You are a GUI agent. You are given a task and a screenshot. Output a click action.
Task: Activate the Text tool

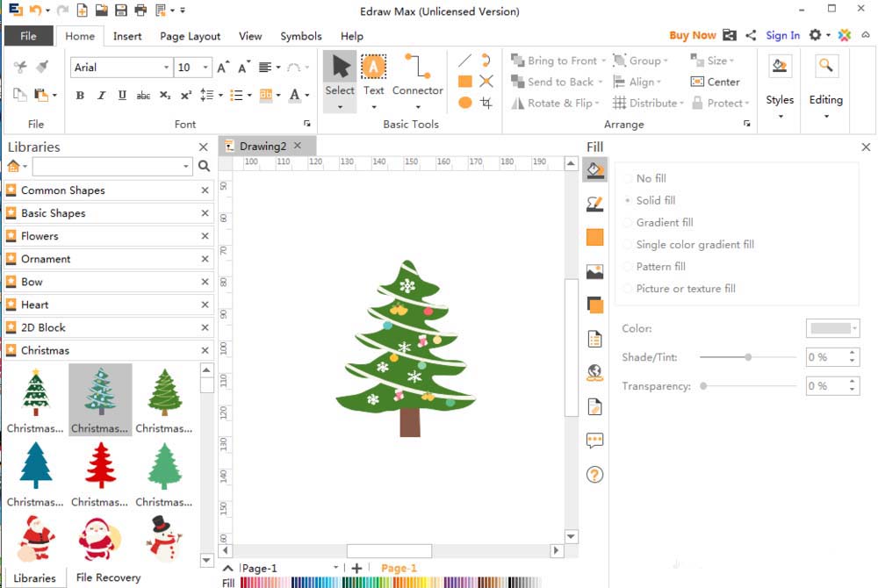coord(373,82)
